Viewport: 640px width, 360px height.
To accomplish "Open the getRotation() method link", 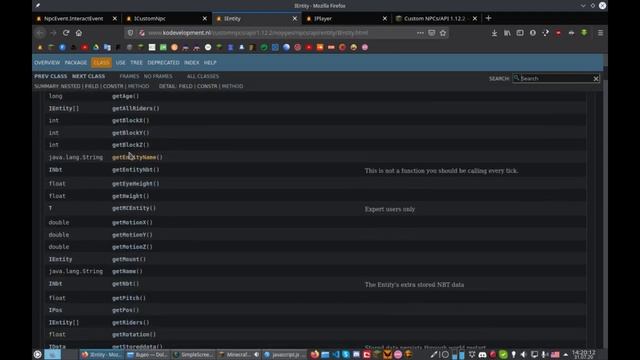I will click(x=134, y=334).
